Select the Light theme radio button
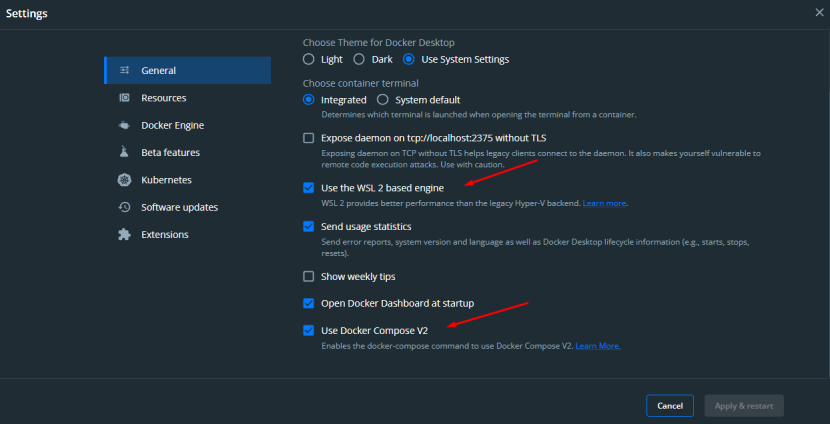 (x=309, y=59)
